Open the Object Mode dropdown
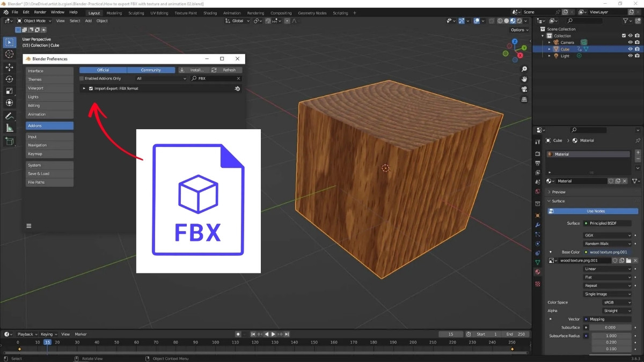 (34, 21)
